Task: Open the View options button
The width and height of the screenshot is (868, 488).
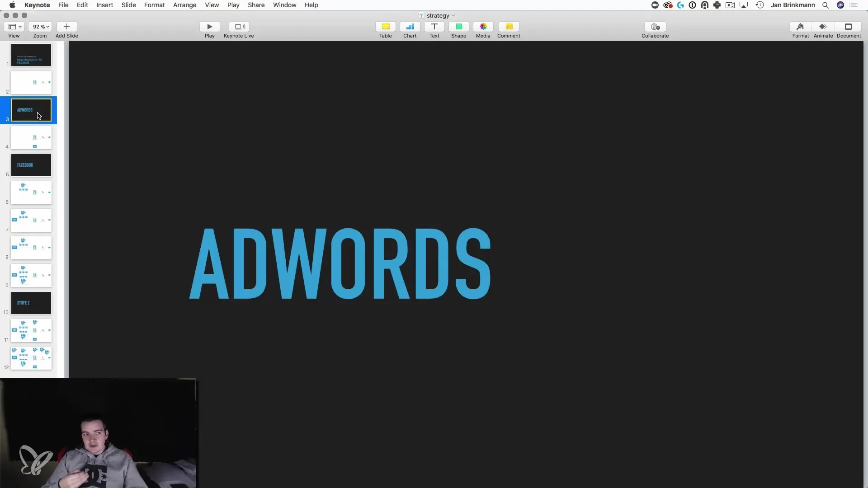Action: (14, 27)
